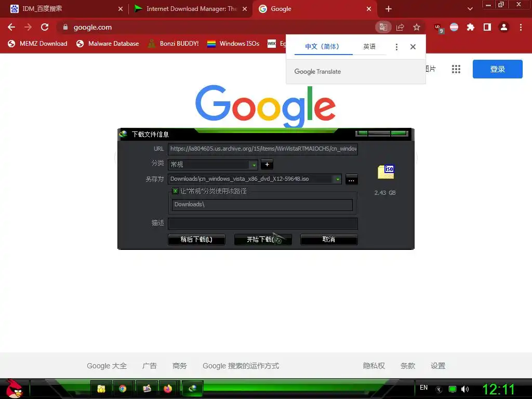Click the share page icon
The image size is (532, 399).
[x=400, y=27]
